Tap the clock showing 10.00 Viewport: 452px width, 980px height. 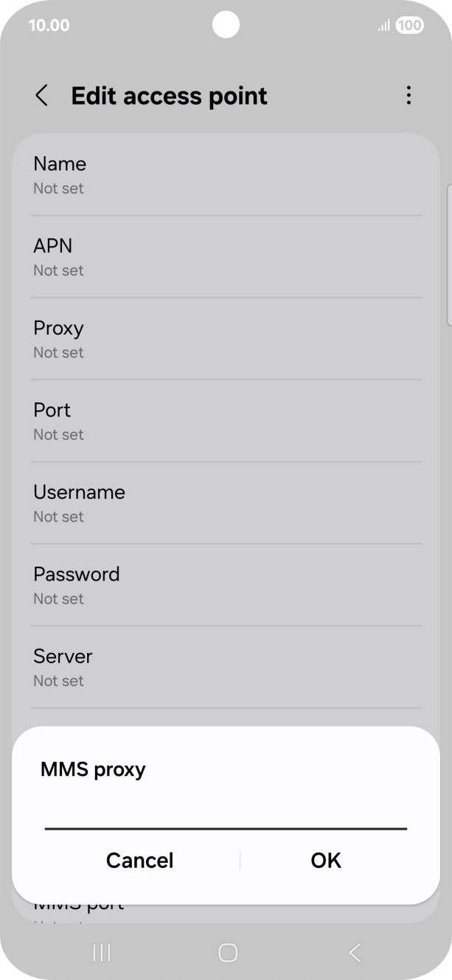[49, 24]
